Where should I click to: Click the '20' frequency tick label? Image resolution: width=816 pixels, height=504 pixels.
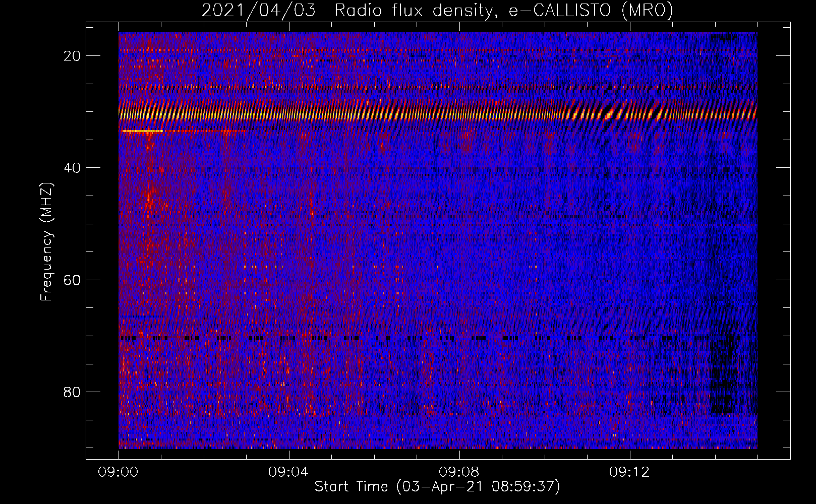[72, 56]
